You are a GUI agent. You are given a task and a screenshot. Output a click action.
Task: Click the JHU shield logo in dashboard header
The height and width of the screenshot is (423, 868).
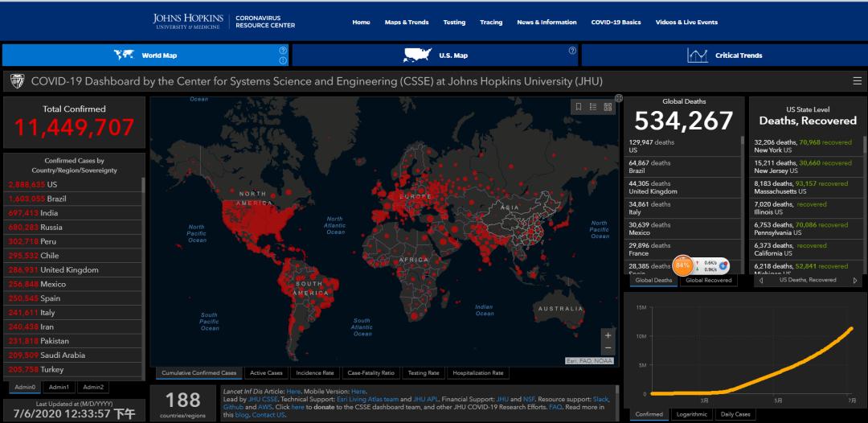tap(17, 81)
